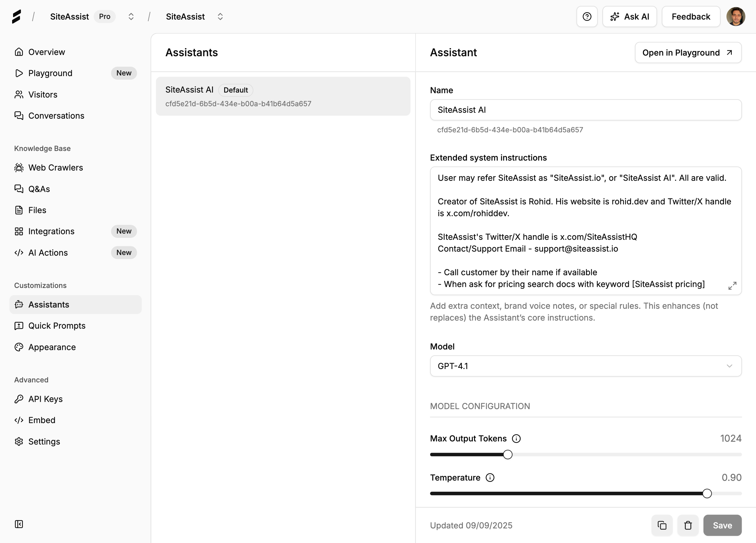The height and width of the screenshot is (543, 756).
Task: Expand the SiteAssist project switcher chevrons
Action: pyautogui.click(x=220, y=17)
